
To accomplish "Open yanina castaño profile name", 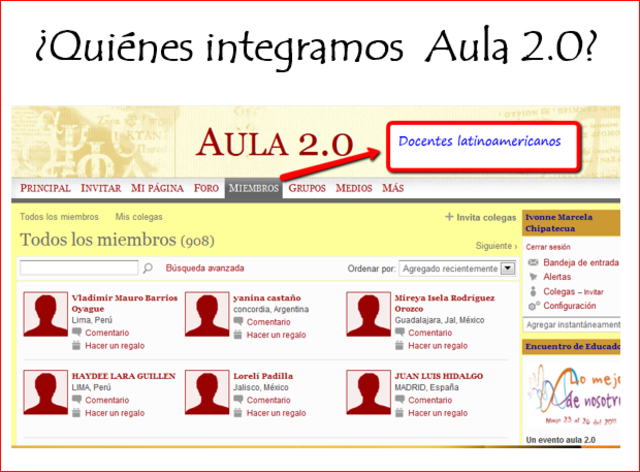I will [267, 298].
